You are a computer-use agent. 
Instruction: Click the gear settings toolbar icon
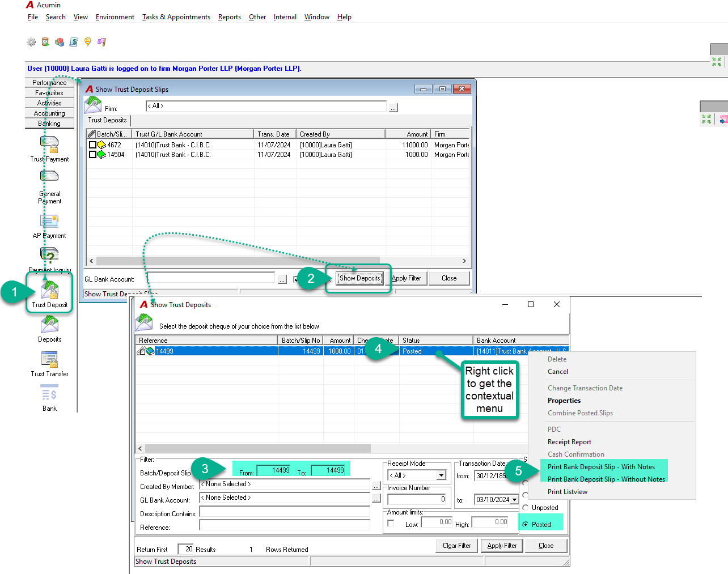tap(31, 42)
